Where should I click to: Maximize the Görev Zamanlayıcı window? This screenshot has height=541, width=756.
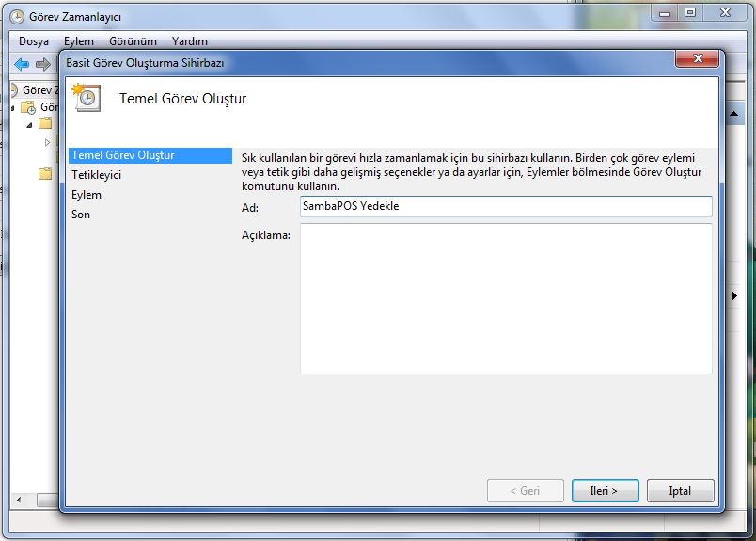coord(690,14)
